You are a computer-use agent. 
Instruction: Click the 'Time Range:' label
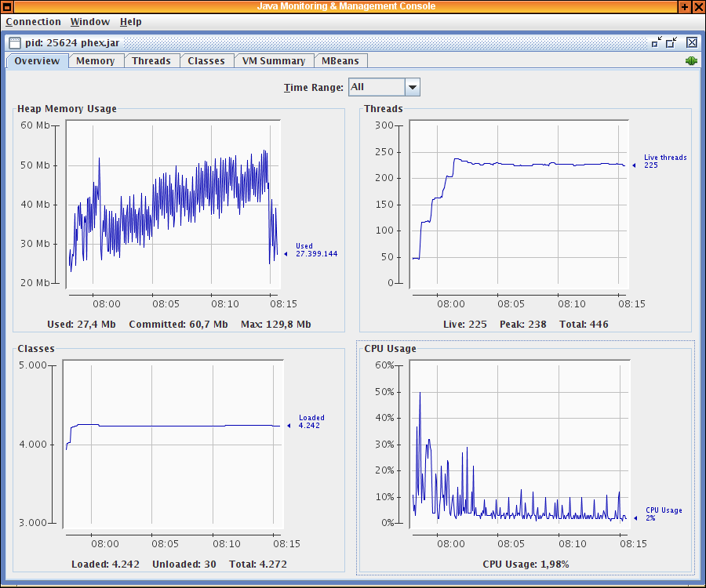click(x=313, y=88)
